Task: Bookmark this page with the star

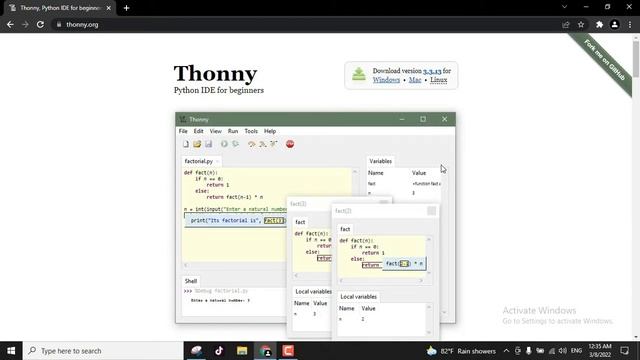Action: 581,24
